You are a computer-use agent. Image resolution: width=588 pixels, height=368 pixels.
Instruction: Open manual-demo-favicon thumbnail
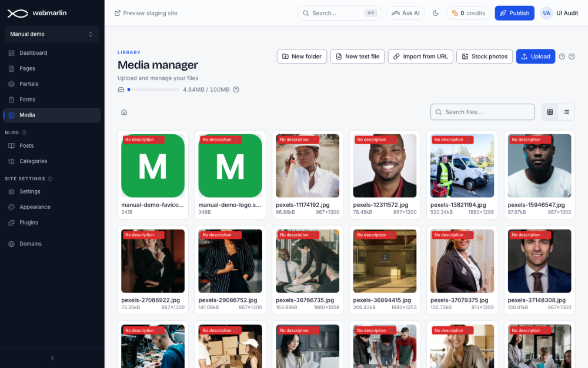[153, 165]
